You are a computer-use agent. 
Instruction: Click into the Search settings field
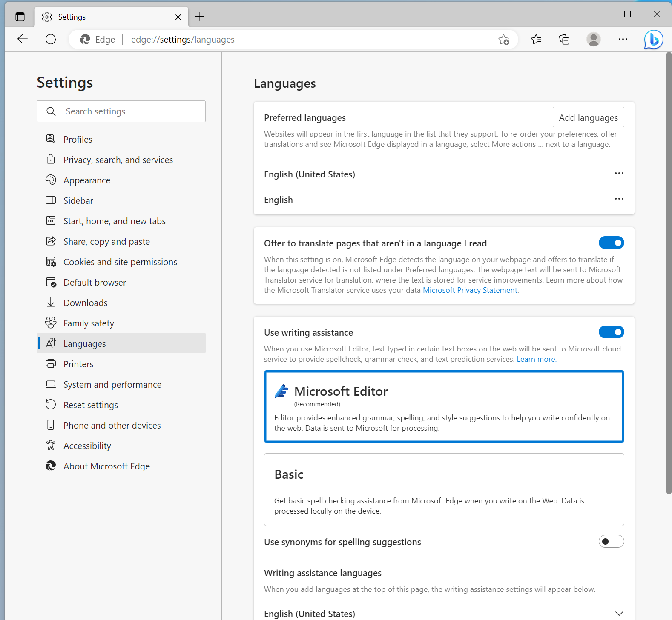121,111
